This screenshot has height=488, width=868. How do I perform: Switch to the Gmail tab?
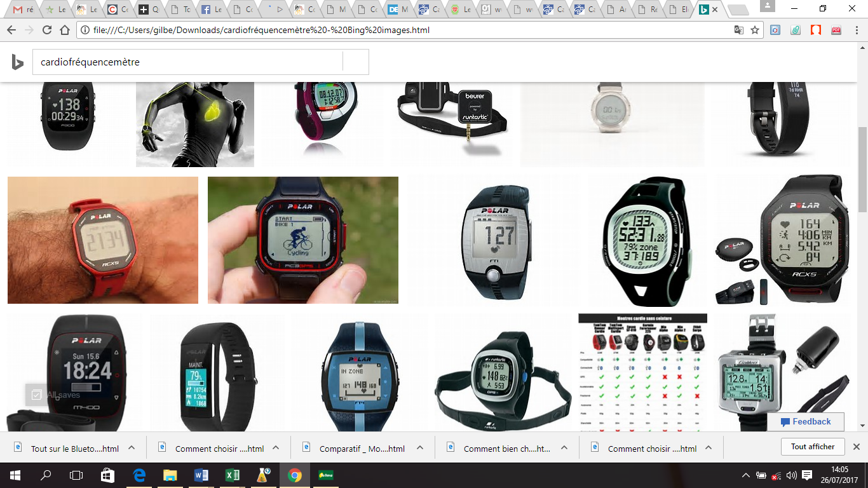(24, 10)
